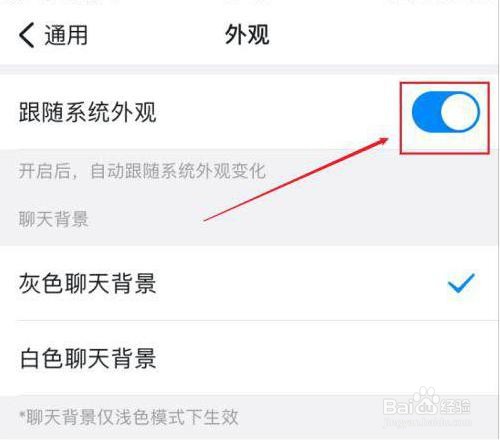The width and height of the screenshot is (500, 440).
Task: Click the 跟随系统外观 label text
Action: pos(88,112)
